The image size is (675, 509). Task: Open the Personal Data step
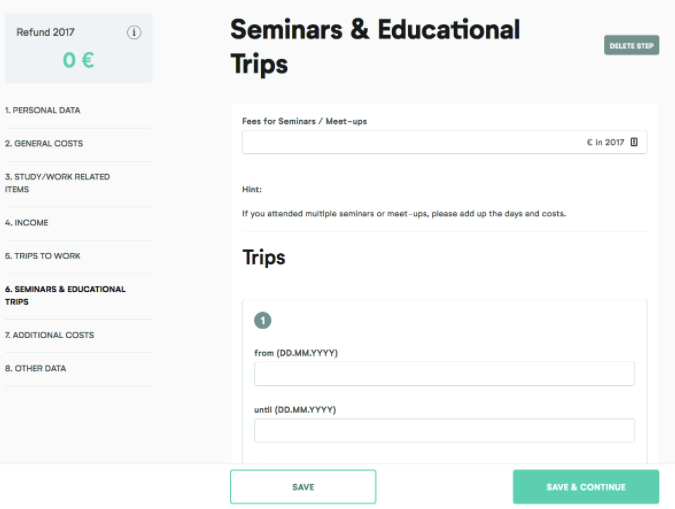coord(43,110)
